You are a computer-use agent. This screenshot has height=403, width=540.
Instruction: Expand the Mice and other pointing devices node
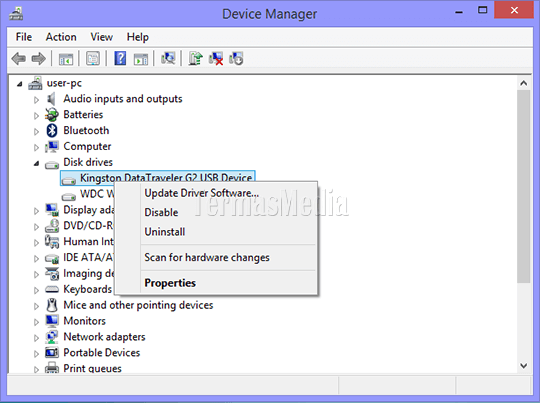(x=36, y=306)
